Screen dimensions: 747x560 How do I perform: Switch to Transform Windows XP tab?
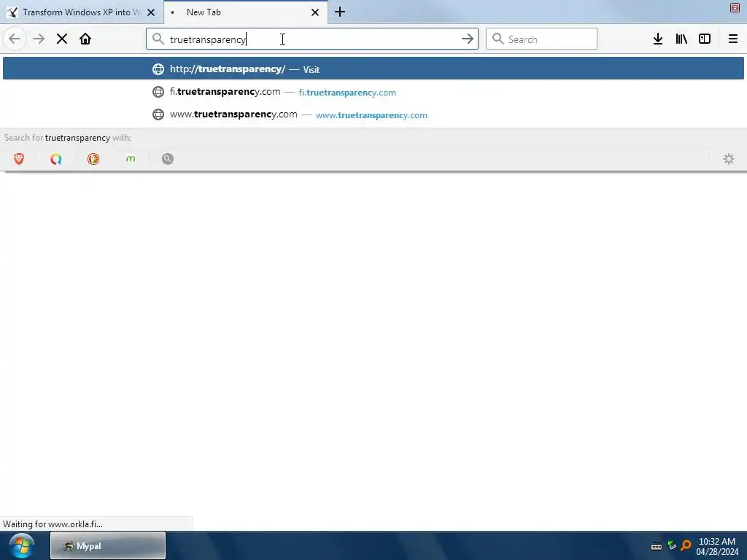point(82,12)
